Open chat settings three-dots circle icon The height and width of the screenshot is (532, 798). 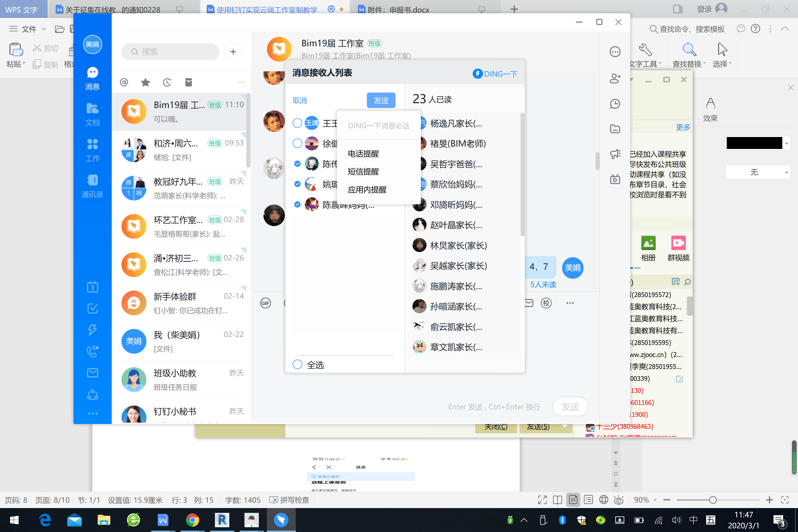tap(615, 52)
